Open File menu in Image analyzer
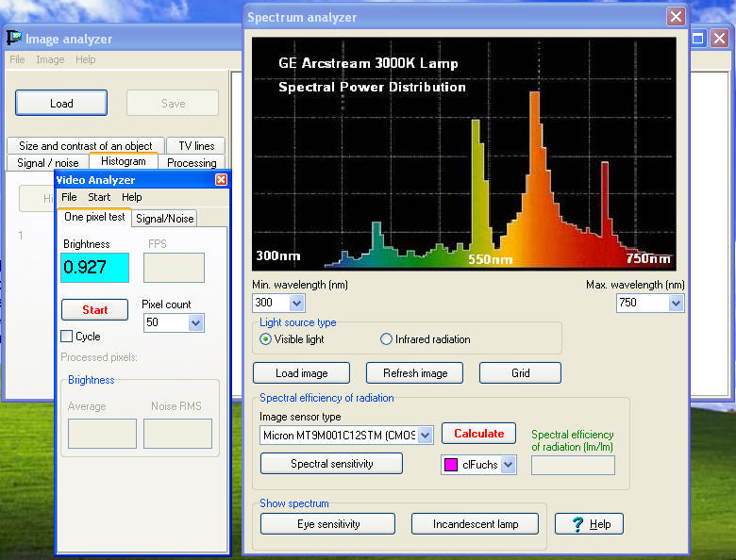736x560 pixels. pos(17,59)
